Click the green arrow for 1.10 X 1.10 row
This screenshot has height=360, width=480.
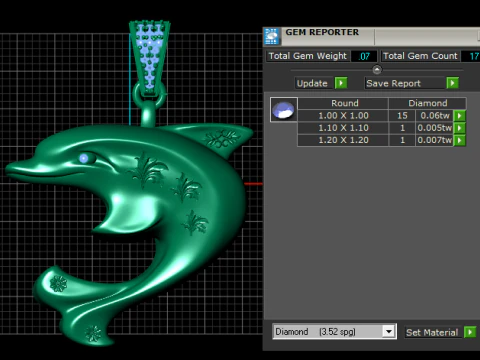(x=460, y=128)
